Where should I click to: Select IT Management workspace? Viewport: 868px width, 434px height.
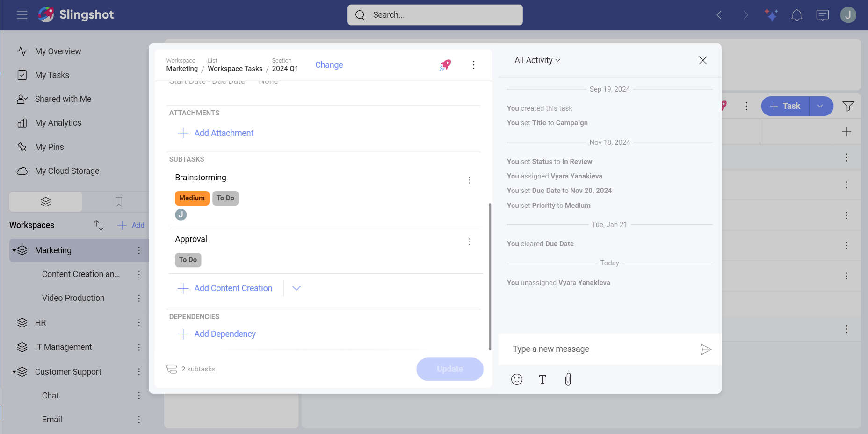(x=63, y=347)
